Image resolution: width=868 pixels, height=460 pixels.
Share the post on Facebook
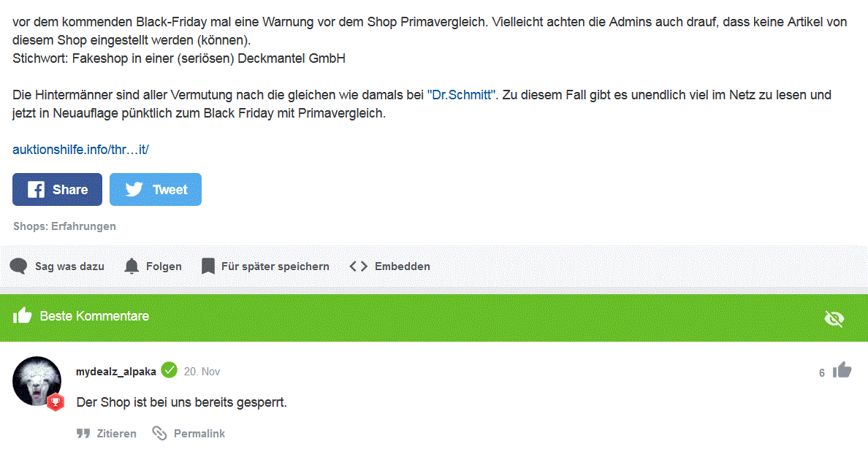[x=57, y=190]
